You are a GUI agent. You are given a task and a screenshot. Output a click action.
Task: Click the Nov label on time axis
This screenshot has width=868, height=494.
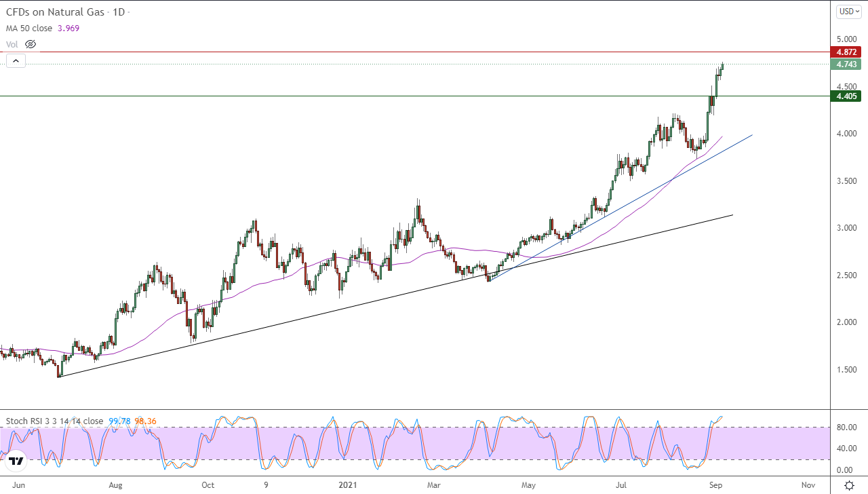pos(808,485)
